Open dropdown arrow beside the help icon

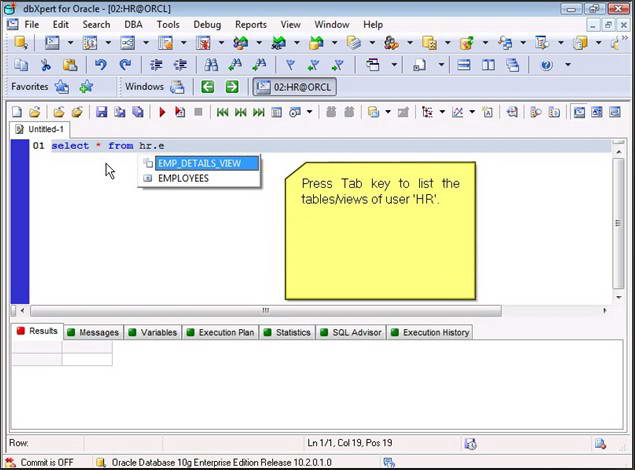click(568, 65)
